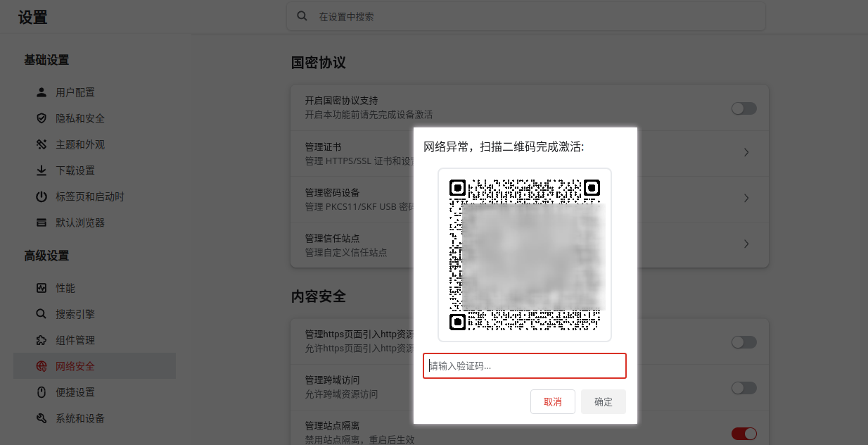The image size is (868, 445).
Task: Click the search magnifier icon
Action: [302, 15]
